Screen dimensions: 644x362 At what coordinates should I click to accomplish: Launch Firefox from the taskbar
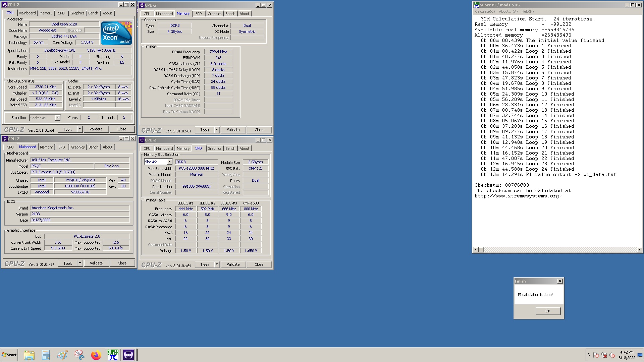click(x=96, y=355)
